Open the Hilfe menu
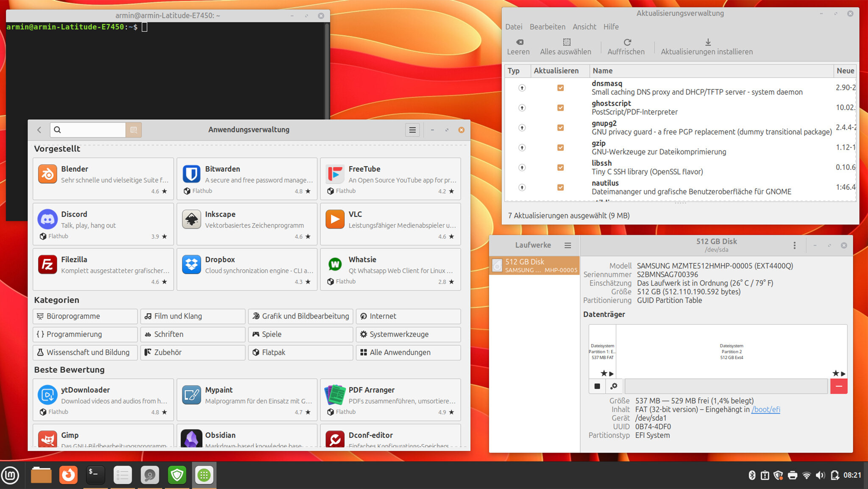 [x=611, y=27]
